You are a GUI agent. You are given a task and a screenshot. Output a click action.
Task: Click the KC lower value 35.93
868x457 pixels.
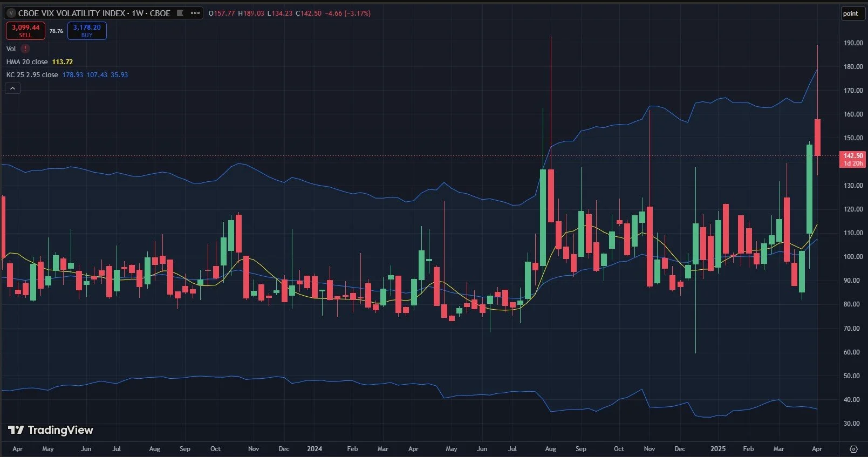click(x=119, y=75)
